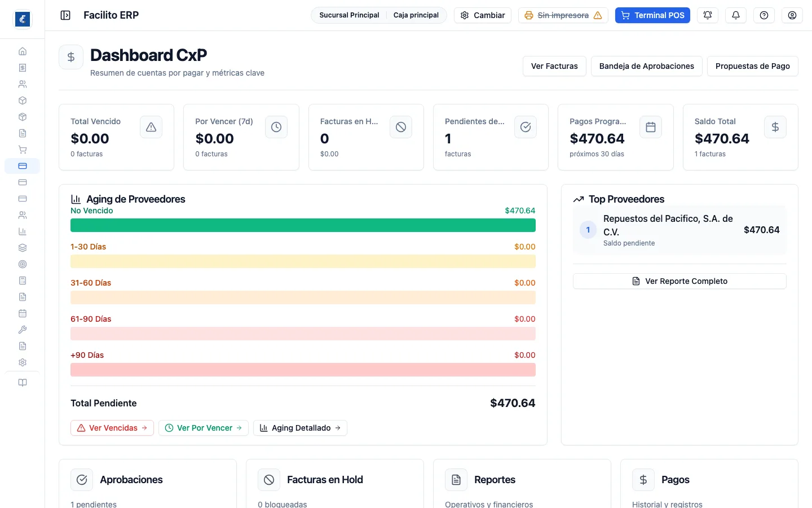This screenshot has width=812, height=508.
Task: Click the Ver Vencidas link
Action: 112,428
